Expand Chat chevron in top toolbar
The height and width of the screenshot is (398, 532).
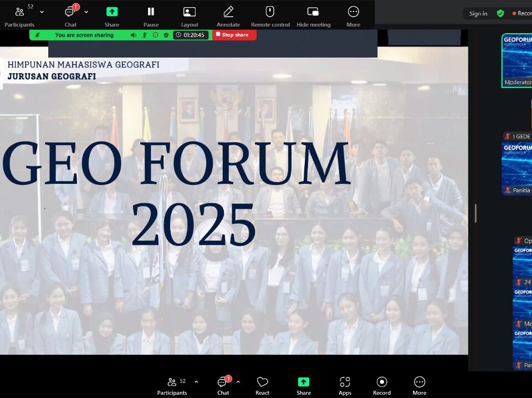[86, 12]
